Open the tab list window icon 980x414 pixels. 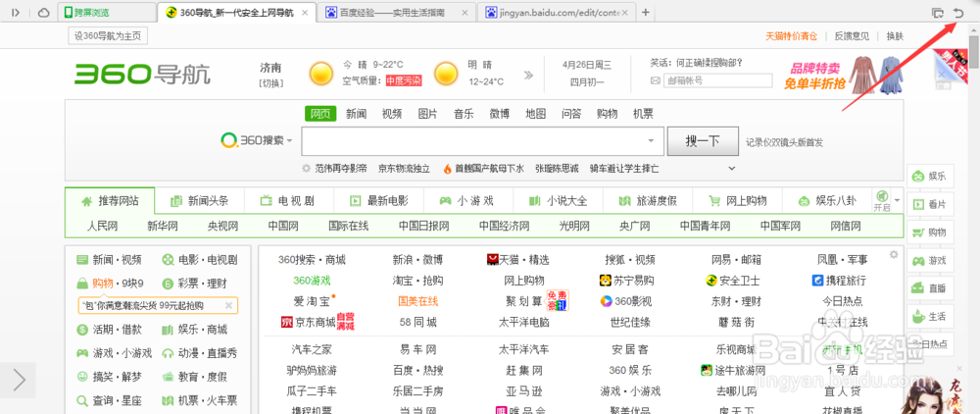coord(937,12)
